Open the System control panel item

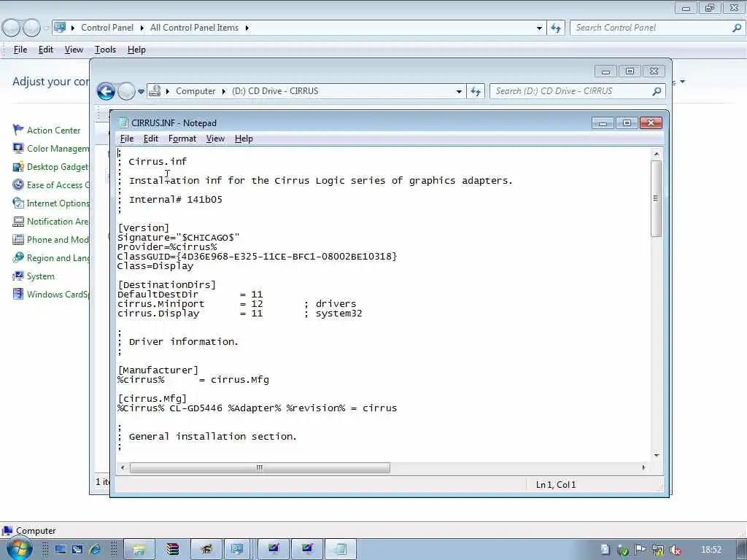(34, 276)
